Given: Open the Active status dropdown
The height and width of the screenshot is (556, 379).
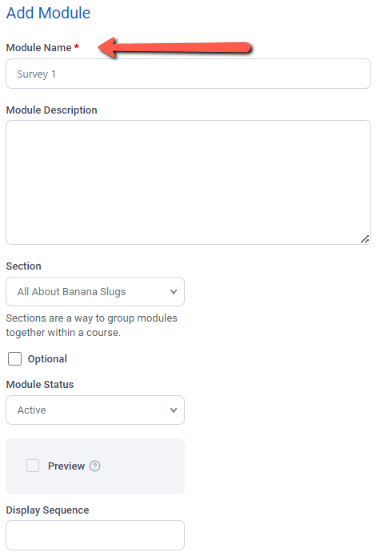Looking at the screenshot, I should pyautogui.click(x=95, y=410).
